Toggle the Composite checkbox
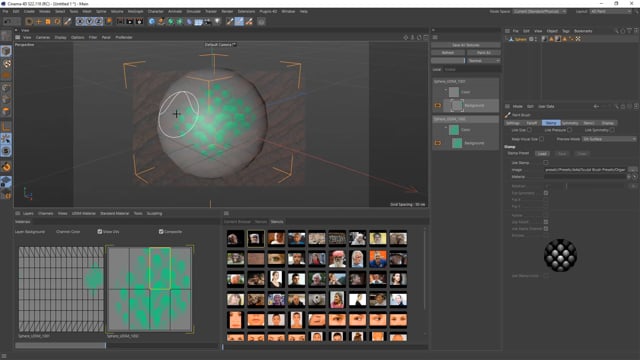The image size is (640, 360). [161, 231]
